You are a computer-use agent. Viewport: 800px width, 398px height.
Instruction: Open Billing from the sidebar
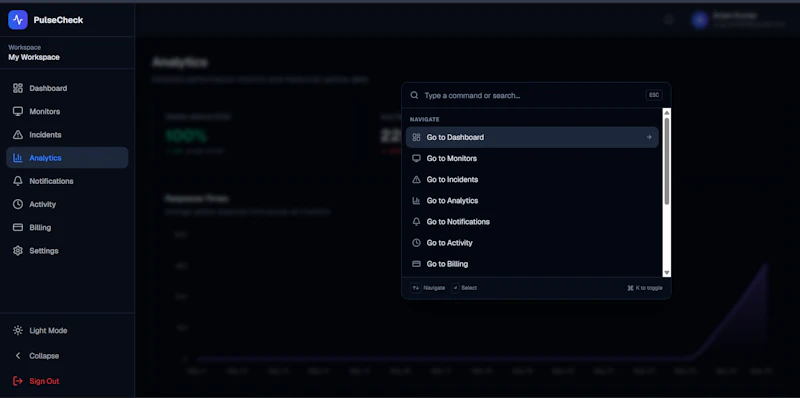point(67,228)
